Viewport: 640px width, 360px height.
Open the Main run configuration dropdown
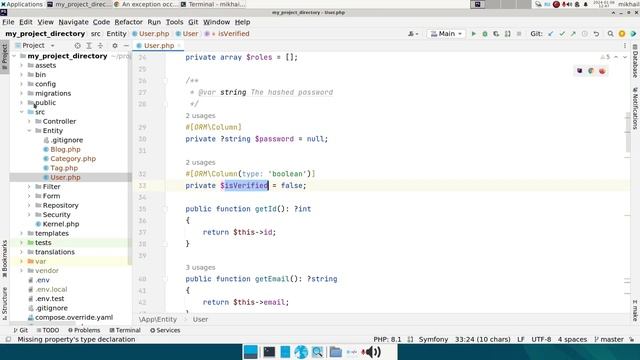pyautogui.click(x=446, y=34)
